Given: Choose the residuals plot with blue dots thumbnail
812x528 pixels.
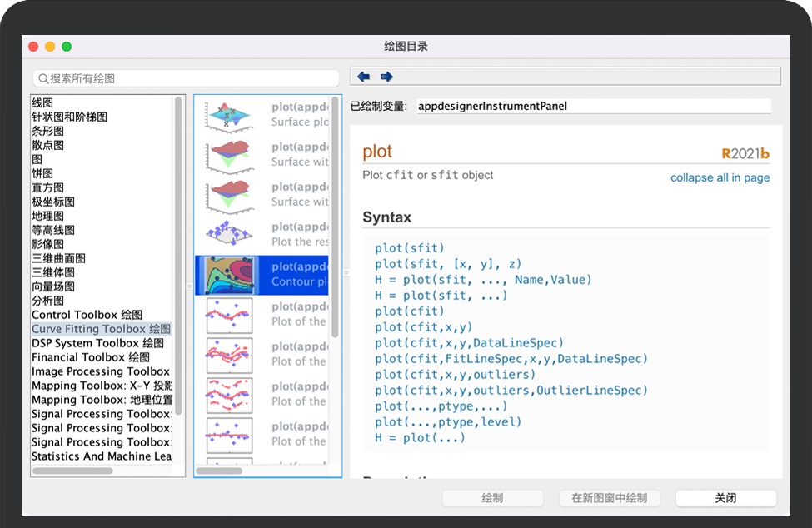Looking at the screenshot, I should tap(229, 236).
